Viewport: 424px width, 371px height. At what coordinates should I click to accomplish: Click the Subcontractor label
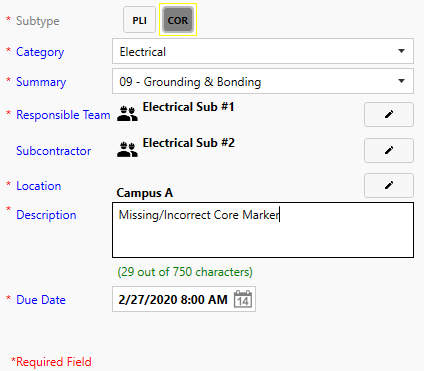click(53, 151)
